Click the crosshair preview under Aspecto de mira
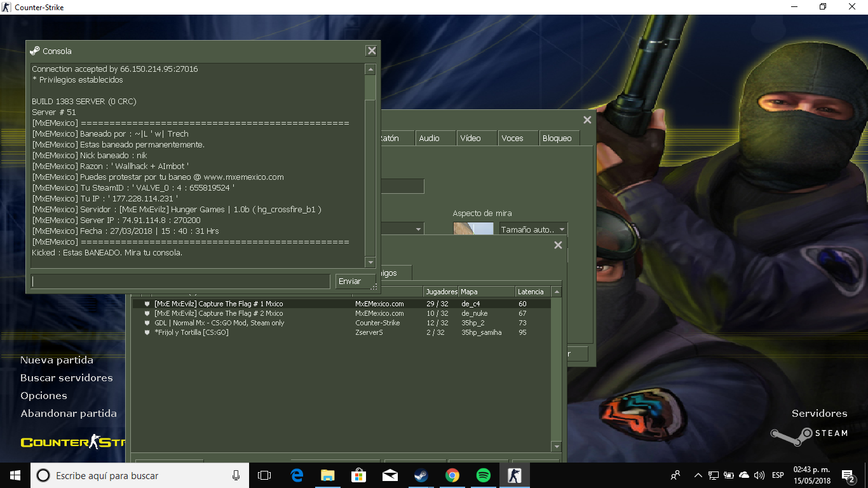This screenshot has width=868, height=488. pos(473,229)
